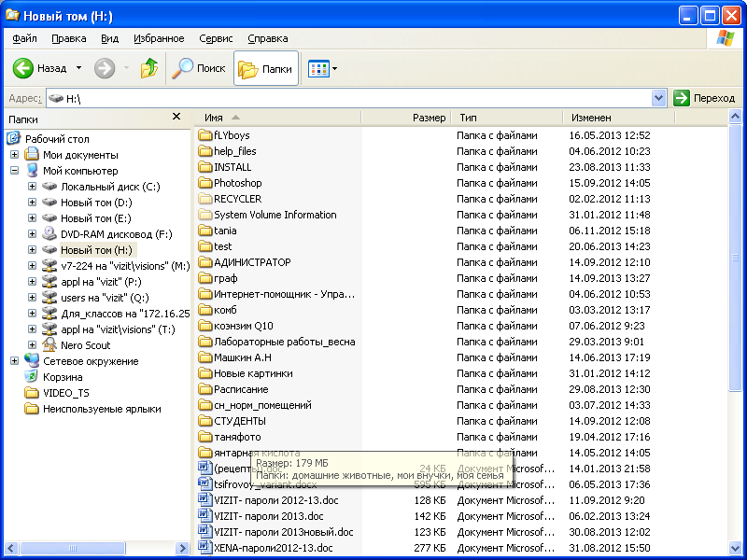Select tania folder icon
This screenshot has width=747, height=560.
tap(204, 231)
